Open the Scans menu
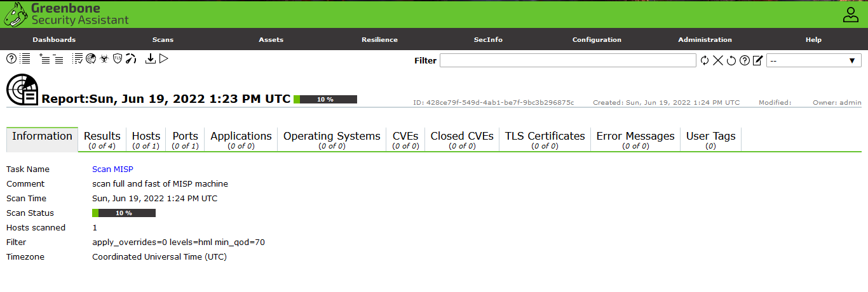The image size is (868, 292). 163,39
